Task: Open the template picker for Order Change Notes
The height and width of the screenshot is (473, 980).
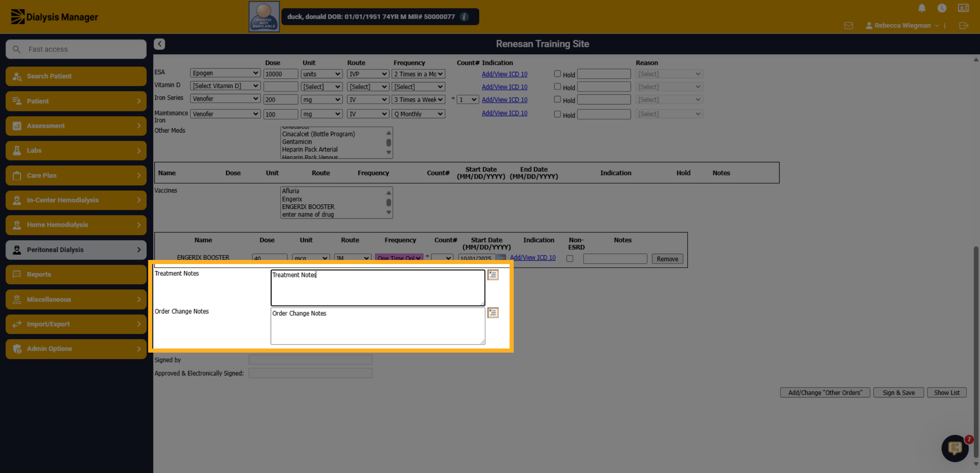Action: click(493, 313)
